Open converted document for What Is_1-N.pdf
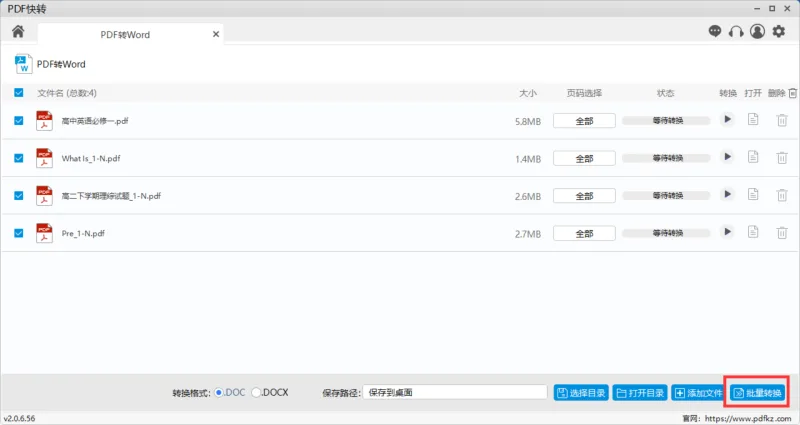The width and height of the screenshot is (800, 425). [753, 157]
